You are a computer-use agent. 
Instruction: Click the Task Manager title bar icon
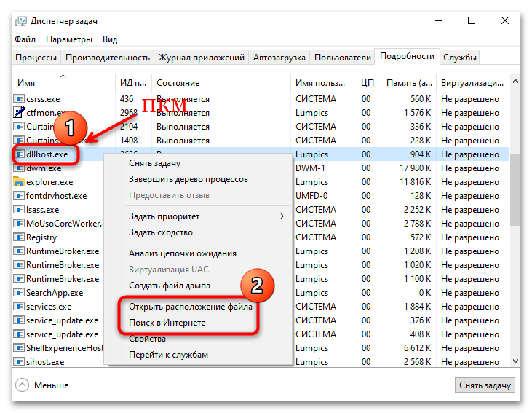tap(20, 21)
